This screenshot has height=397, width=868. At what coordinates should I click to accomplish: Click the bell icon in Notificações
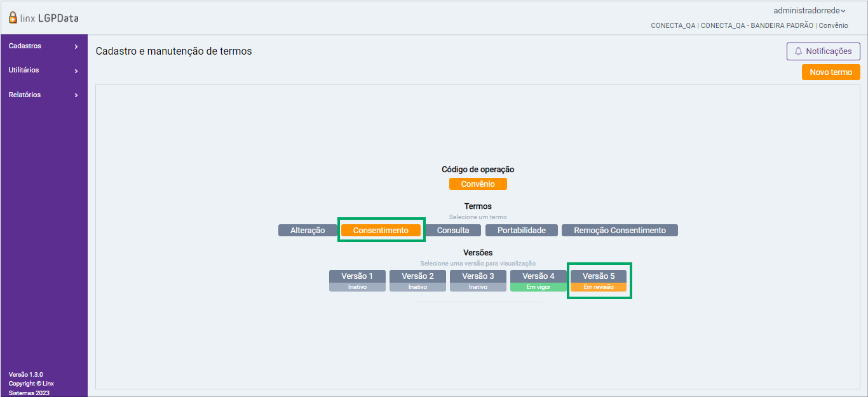point(799,51)
